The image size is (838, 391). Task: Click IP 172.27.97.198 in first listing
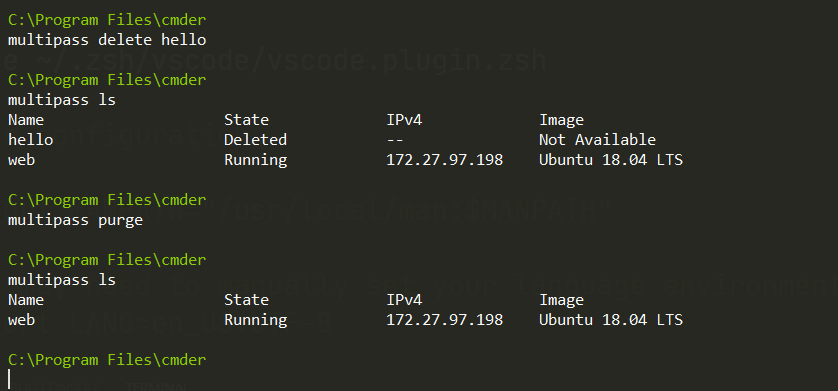pyautogui.click(x=445, y=160)
